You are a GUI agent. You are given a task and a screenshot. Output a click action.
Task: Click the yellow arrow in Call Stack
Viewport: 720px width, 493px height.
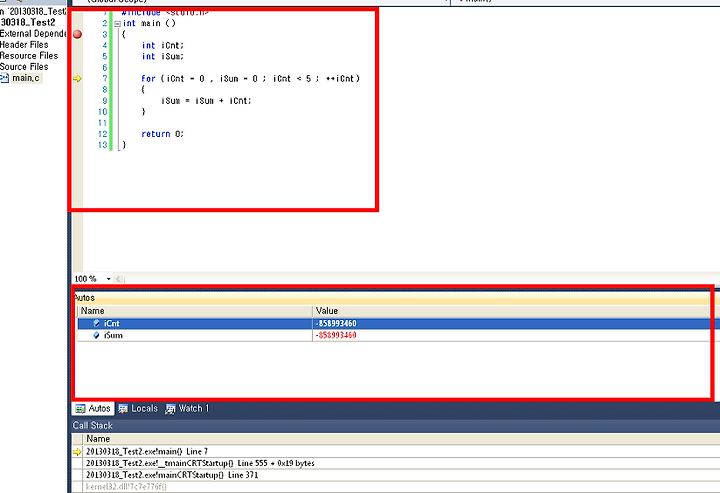pyautogui.click(x=77, y=452)
